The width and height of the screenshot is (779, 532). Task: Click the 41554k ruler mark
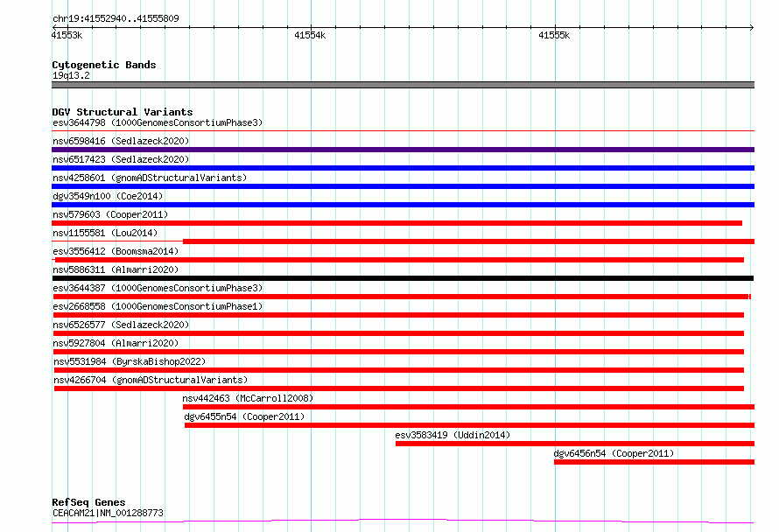tap(310, 35)
